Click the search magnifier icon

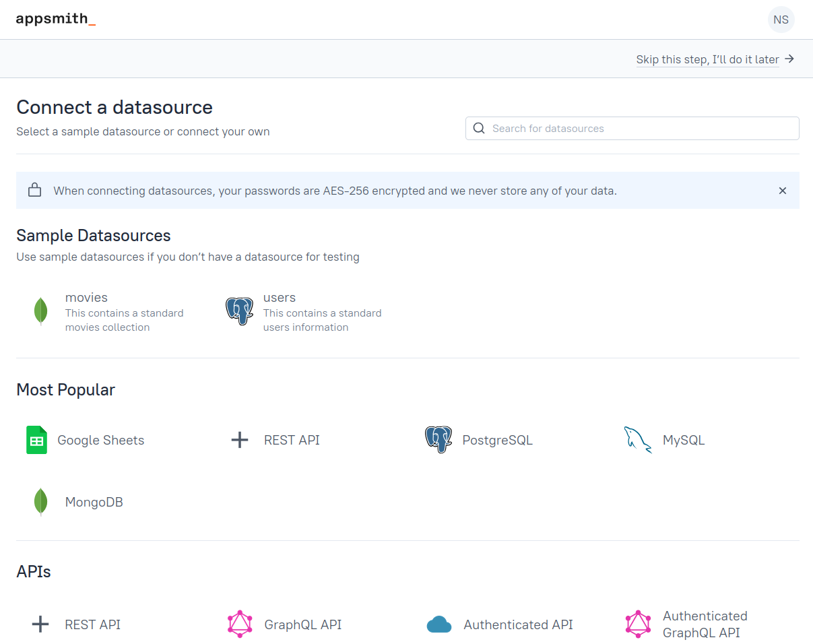point(479,128)
